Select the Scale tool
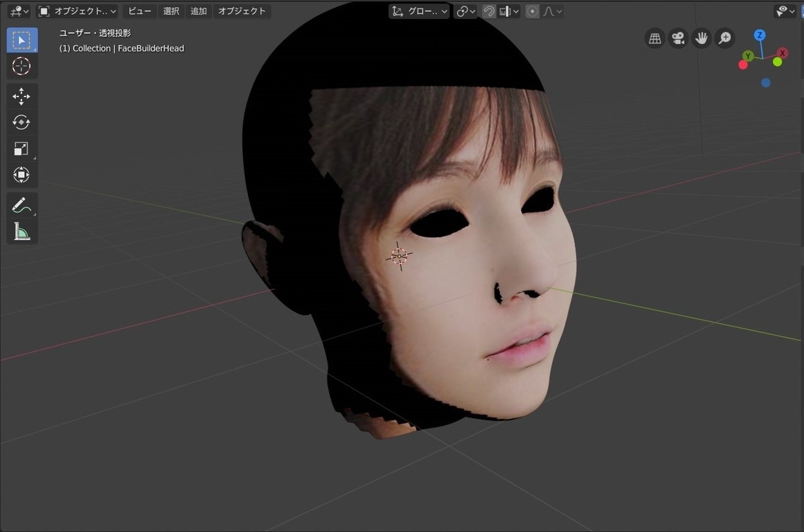 pyautogui.click(x=22, y=149)
